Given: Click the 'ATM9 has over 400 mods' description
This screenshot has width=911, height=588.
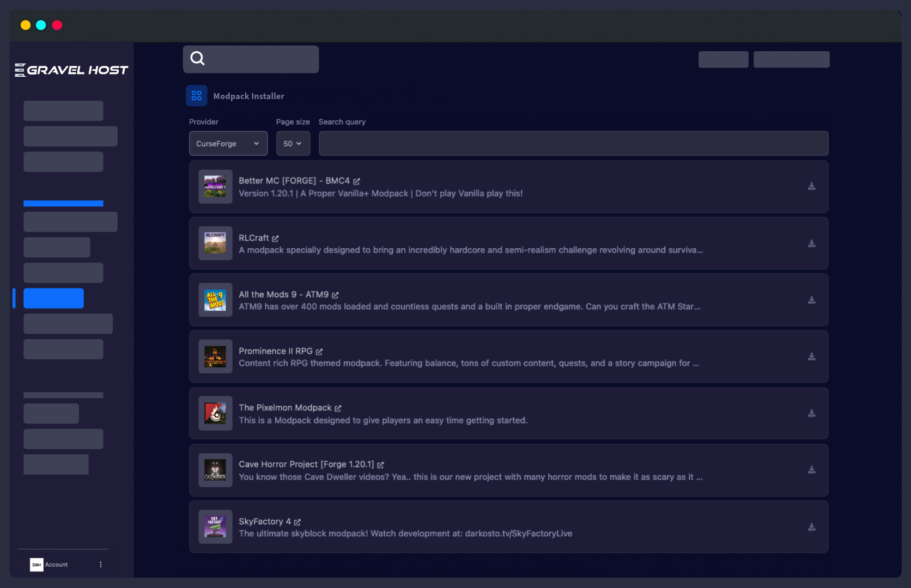Looking at the screenshot, I should (x=469, y=307).
